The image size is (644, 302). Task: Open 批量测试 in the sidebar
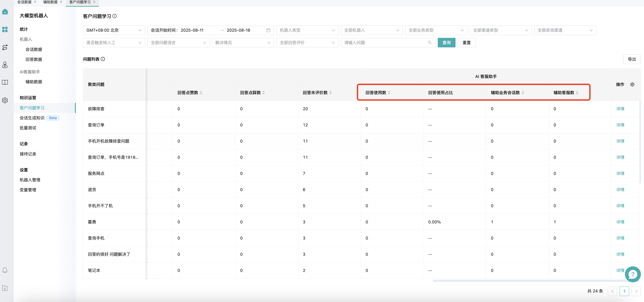pyautogui.click(x=28, y=128)
